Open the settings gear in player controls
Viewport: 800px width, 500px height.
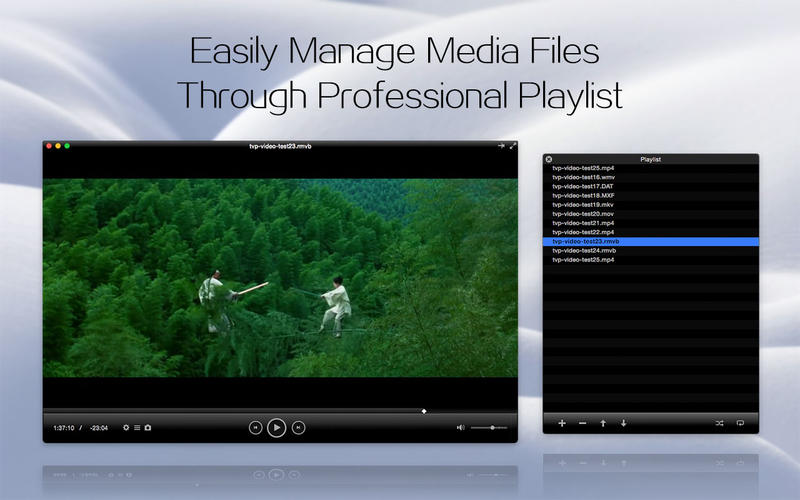point(126,427)
